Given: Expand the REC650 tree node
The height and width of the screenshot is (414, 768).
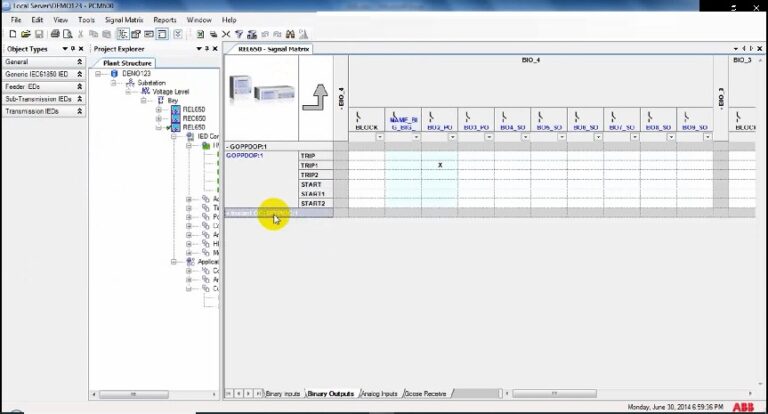Looking at the screenshot, I should tap(159, 118).
